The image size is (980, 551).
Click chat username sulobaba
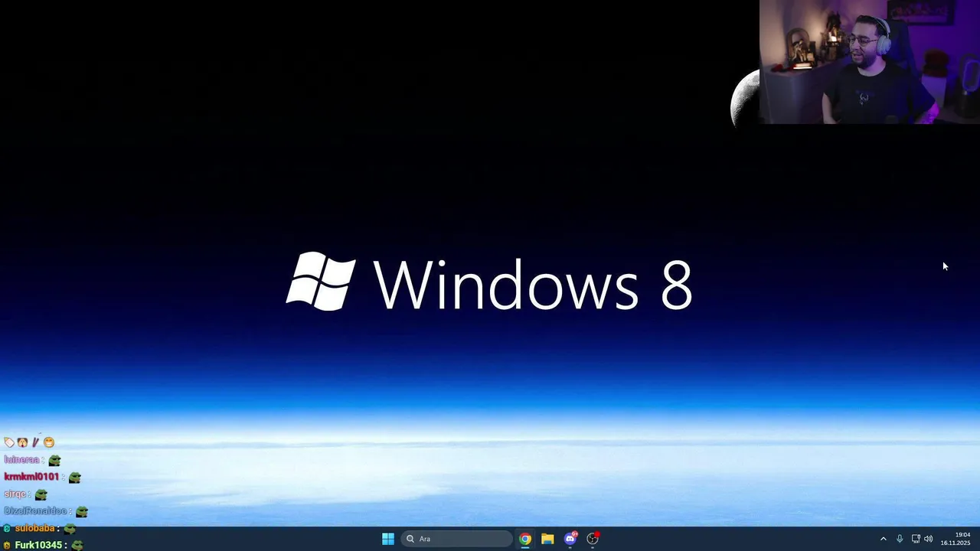pyautogui.click(x=34, y=528)
